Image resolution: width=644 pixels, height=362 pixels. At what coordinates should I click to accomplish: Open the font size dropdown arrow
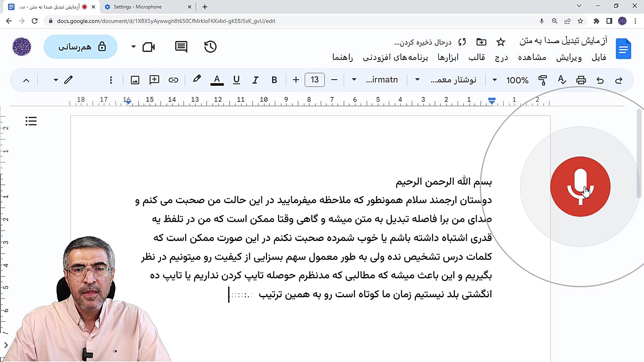(354, 80)
